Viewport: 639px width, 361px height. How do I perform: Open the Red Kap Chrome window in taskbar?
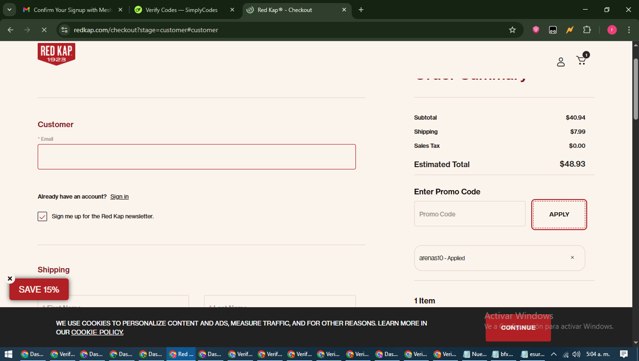point(181,354)
